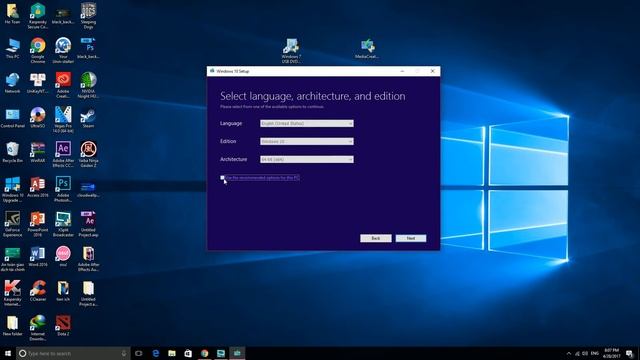Screen dimensions: 640x360
Task: Select the XSplit Broadcaster shortcut
Action: [63, 224]
